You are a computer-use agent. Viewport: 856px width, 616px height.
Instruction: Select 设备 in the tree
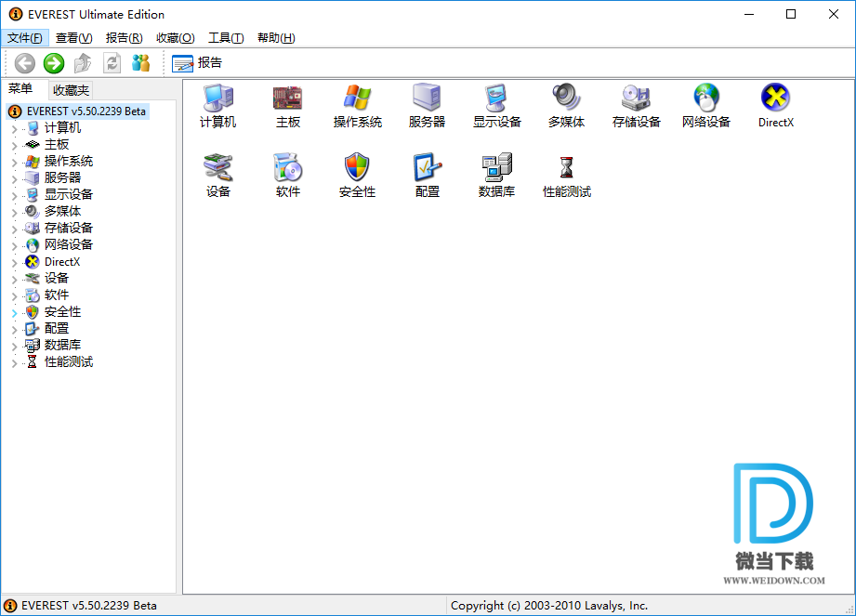tap(56, 278)
